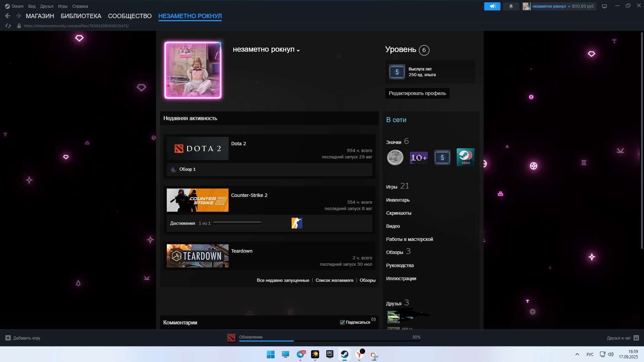Click the volume icon in system tray

click(611, 354)
